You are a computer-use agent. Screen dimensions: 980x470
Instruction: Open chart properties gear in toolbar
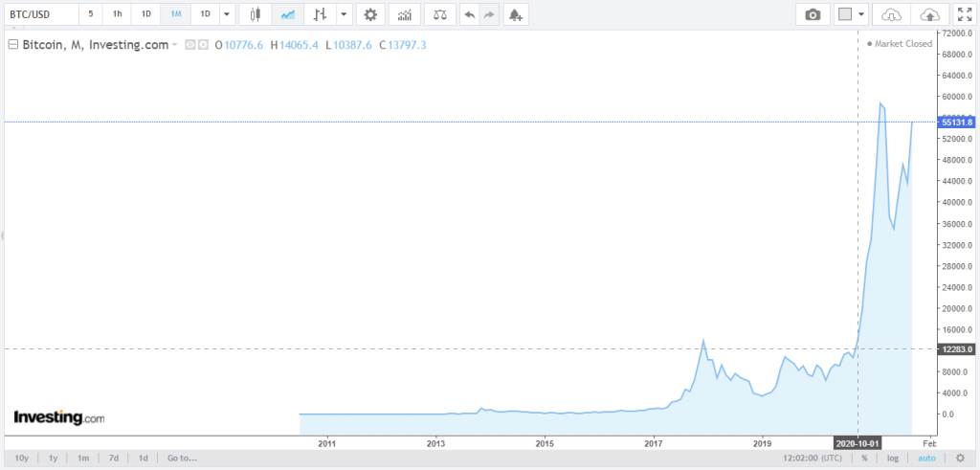(x=370, y=14)
